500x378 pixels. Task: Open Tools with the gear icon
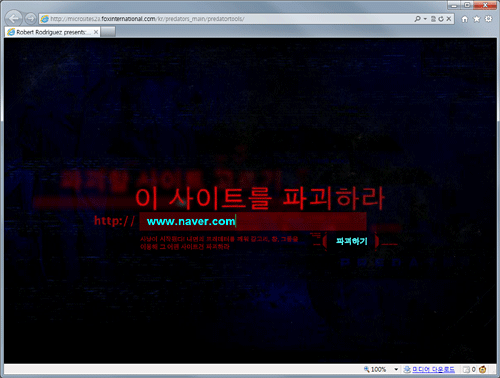pyautogui.click(x=488, y=19)
